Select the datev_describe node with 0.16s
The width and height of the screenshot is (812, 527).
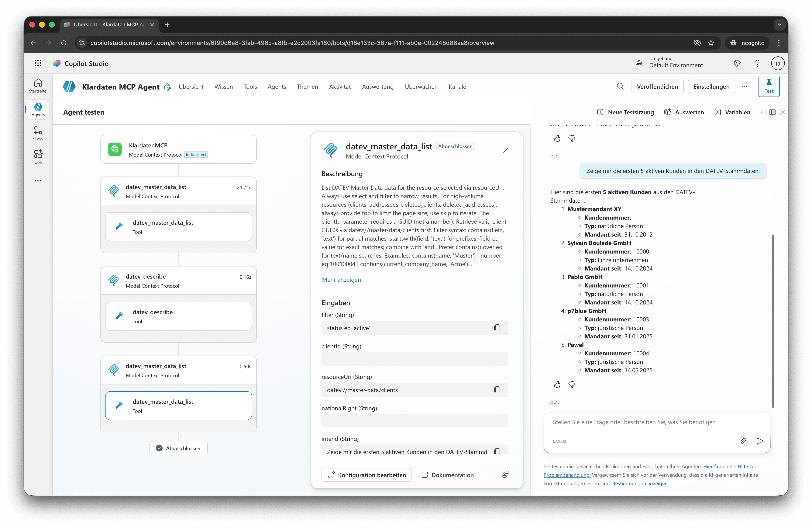coord(178,280)
